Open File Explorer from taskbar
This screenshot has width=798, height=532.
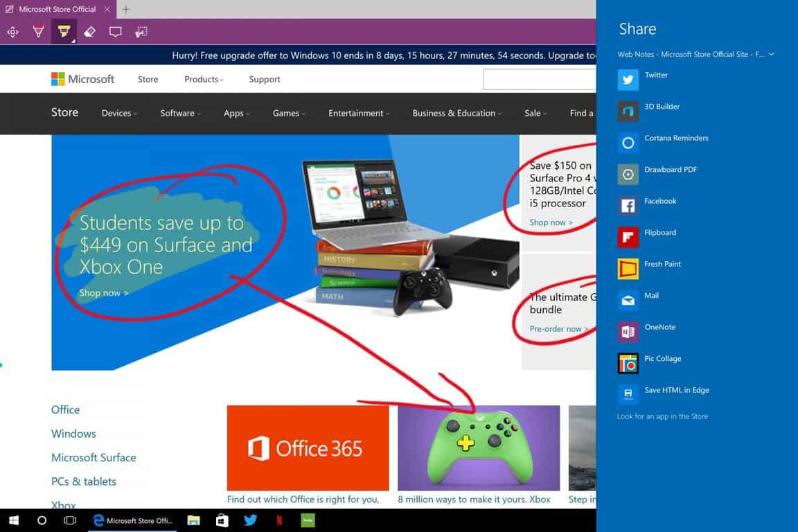(193, 520)
